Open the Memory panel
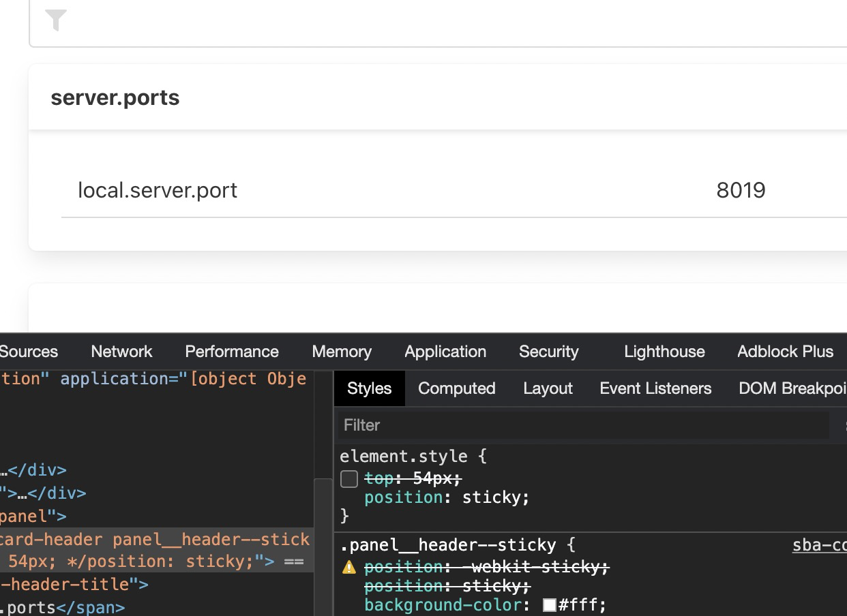847x616 pixels. [x=341, y=352]
